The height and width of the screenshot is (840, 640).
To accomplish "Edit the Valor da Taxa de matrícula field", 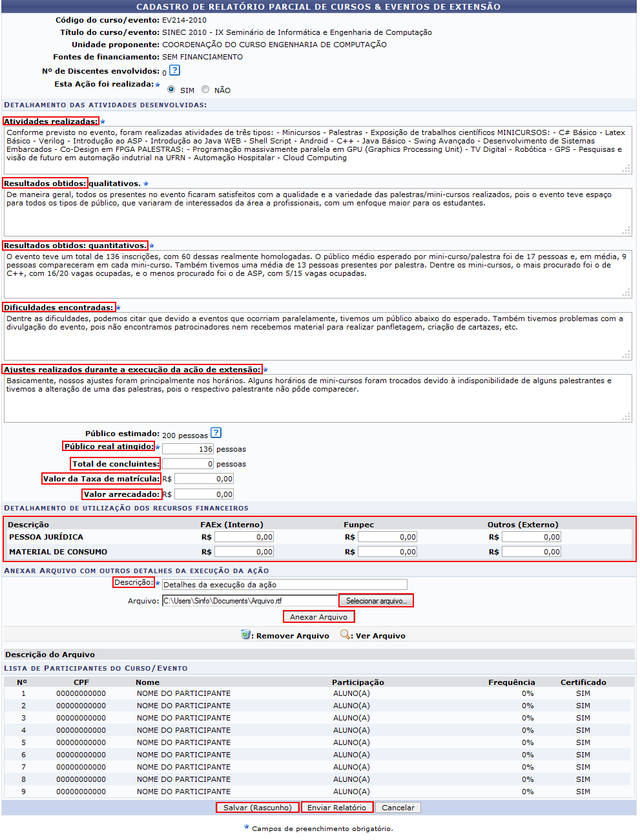I will pos(203,479).
